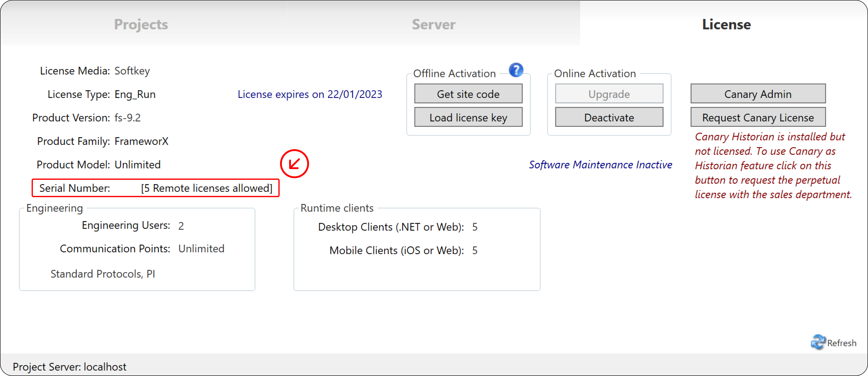This screenshot has height=376, width=868.
Task: Click License Media value Softkey
Action: pos(132,71)
